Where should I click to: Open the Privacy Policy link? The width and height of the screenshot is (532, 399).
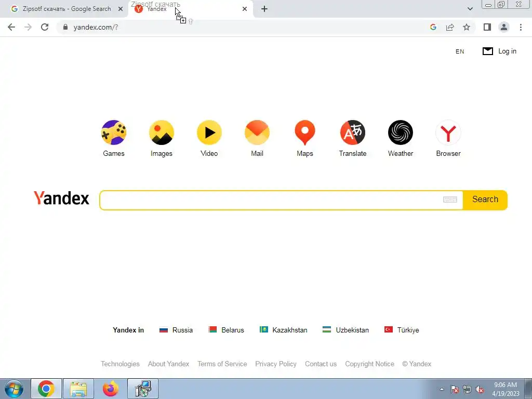pyautogui.click(x=276, y=364)
